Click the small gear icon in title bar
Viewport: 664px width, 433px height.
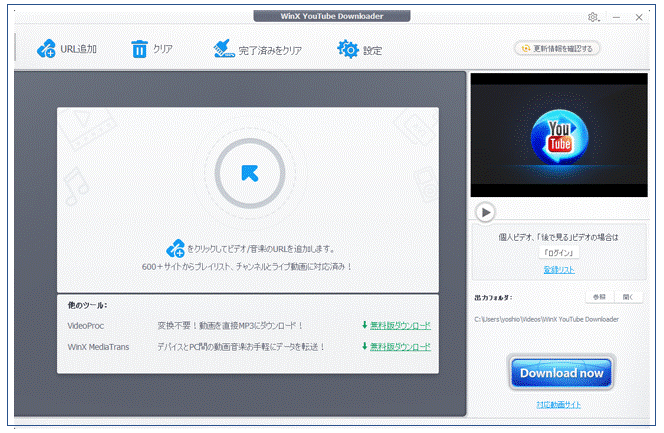(592, 18)
